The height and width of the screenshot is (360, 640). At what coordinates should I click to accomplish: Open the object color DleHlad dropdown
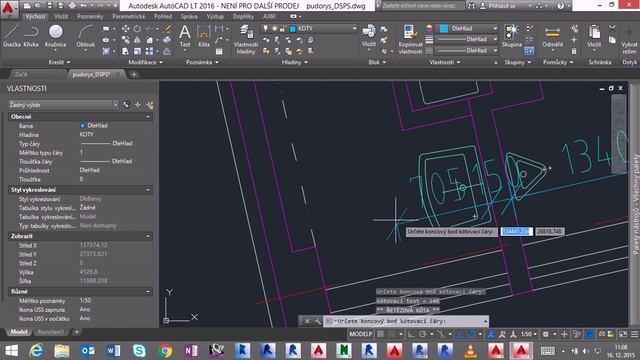468,29
